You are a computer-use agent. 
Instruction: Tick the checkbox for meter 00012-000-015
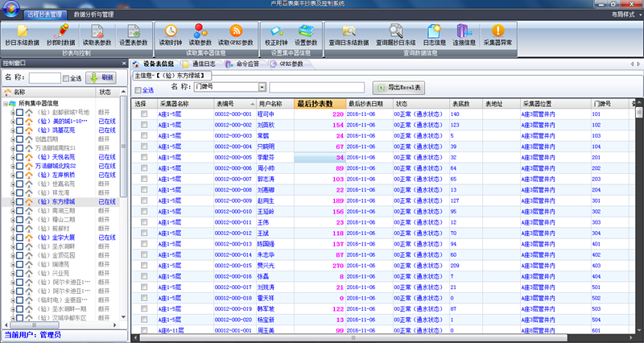pyautogui.click(x=144, y=266)
